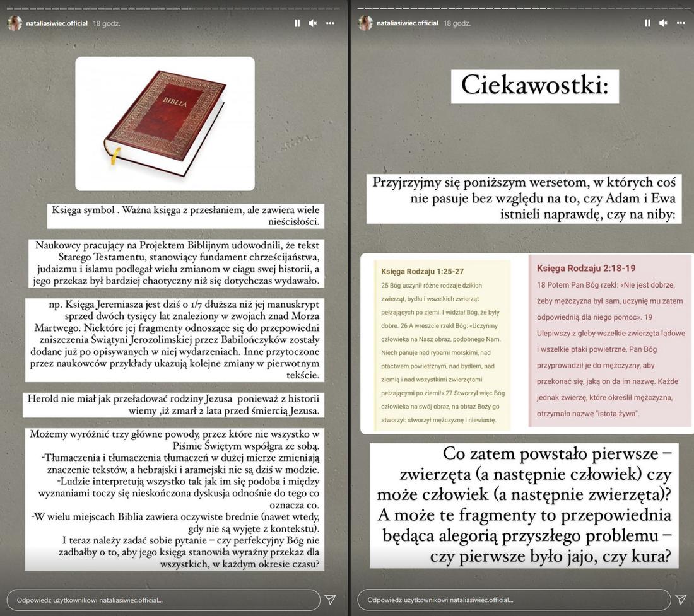Unmute sound on the right story
Viewport: 694px width, 616px height.
pos(663,23)
